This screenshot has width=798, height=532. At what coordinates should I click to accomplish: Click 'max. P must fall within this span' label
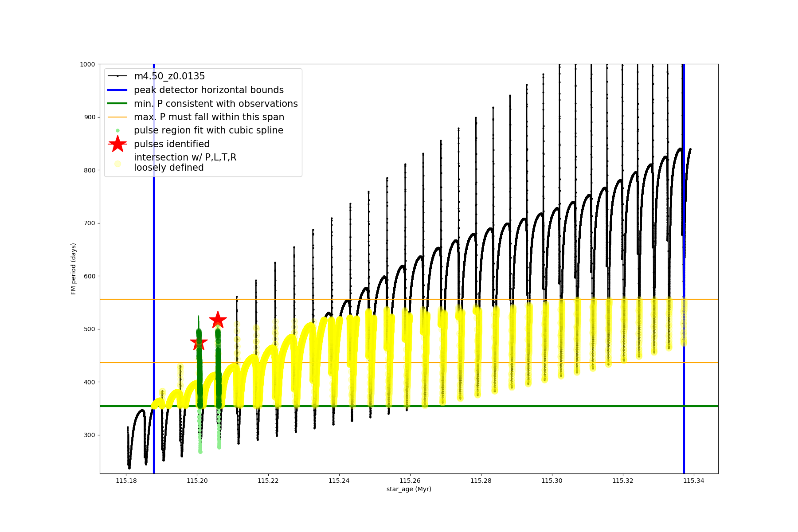click(x=209, y=117)
